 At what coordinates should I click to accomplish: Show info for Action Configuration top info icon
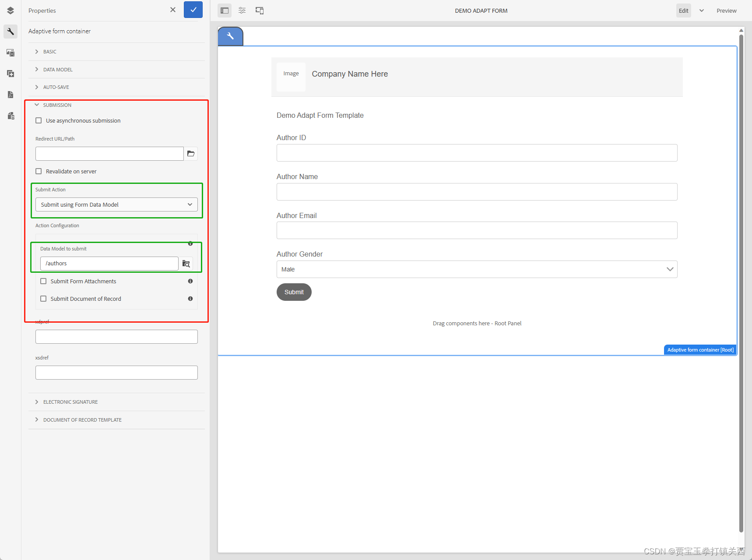pos(190,243)
